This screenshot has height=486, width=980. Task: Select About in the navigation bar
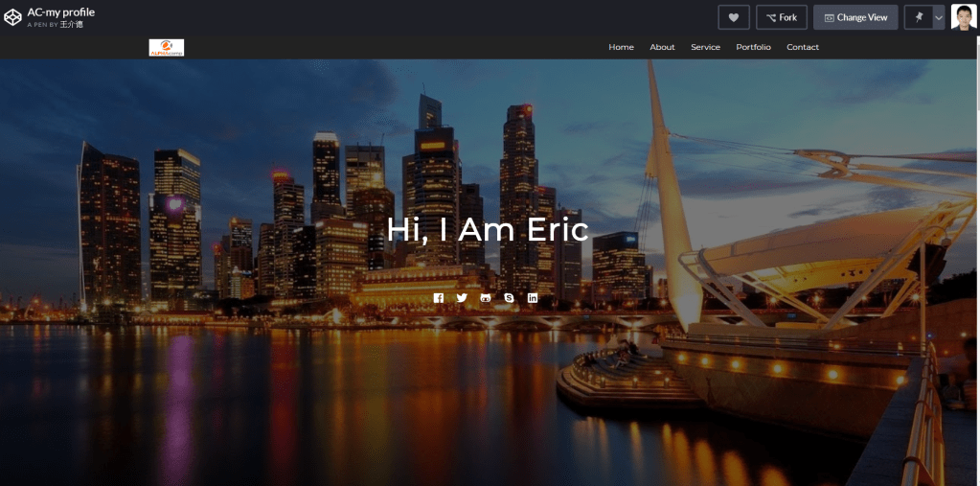point(662,47)
